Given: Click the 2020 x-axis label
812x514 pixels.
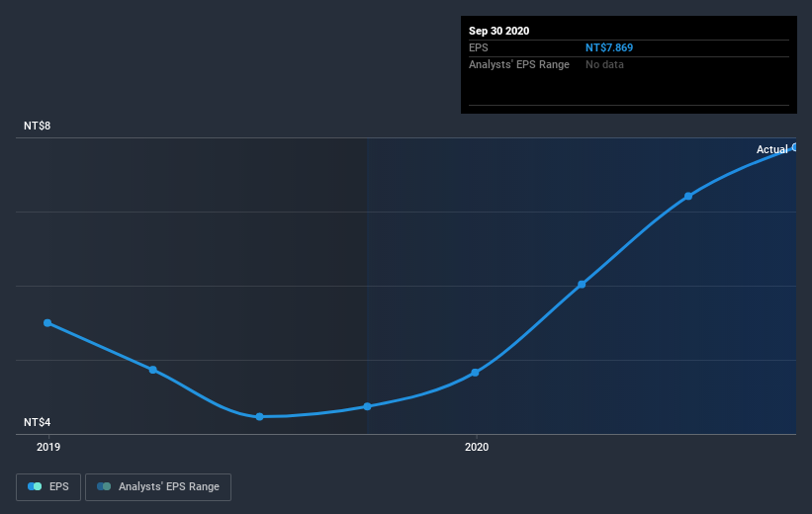Looking at the screenshot, I should [x=477, y=447].
